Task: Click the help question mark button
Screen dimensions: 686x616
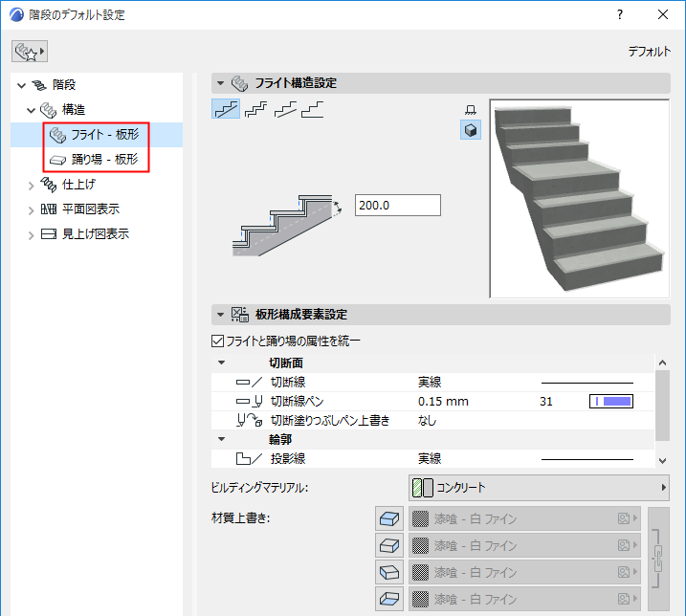Action: (620, 14)
